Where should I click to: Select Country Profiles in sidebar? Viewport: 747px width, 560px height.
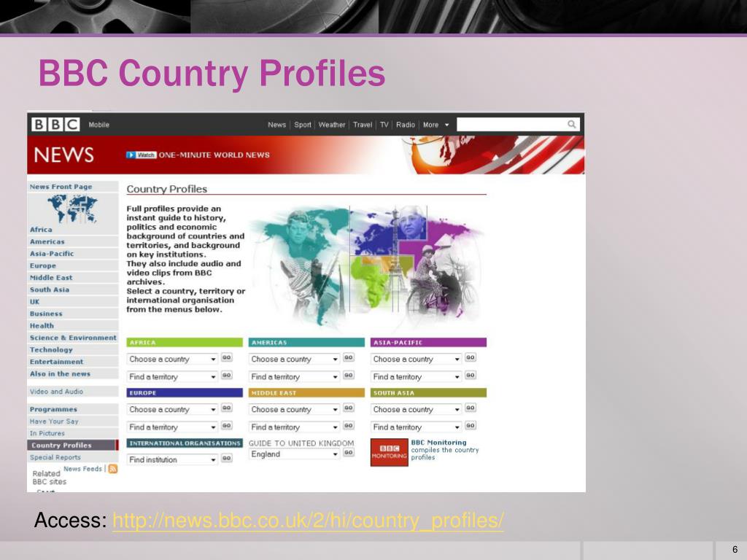[x=73, y=446]
